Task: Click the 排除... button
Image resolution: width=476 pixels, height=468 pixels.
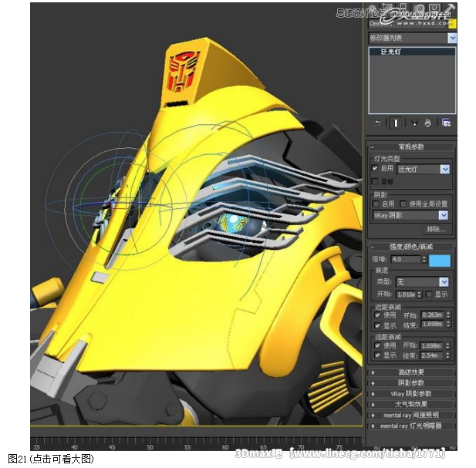Action: (x=437, y=229)
